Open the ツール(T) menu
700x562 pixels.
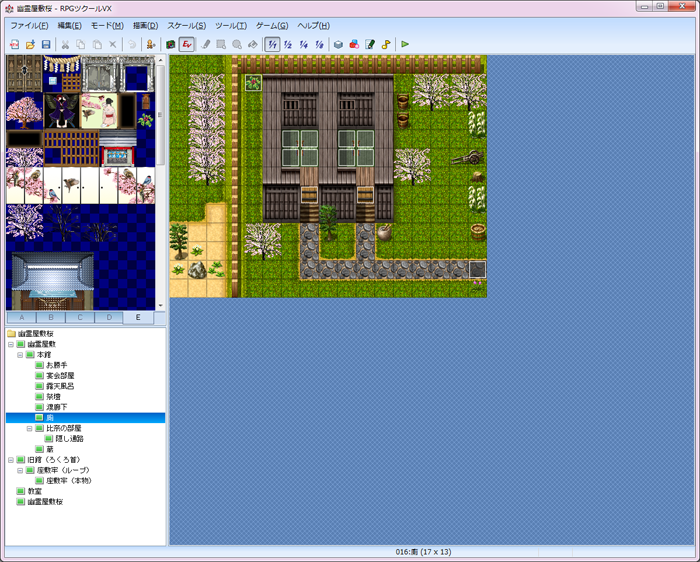[x=231, y=26]
